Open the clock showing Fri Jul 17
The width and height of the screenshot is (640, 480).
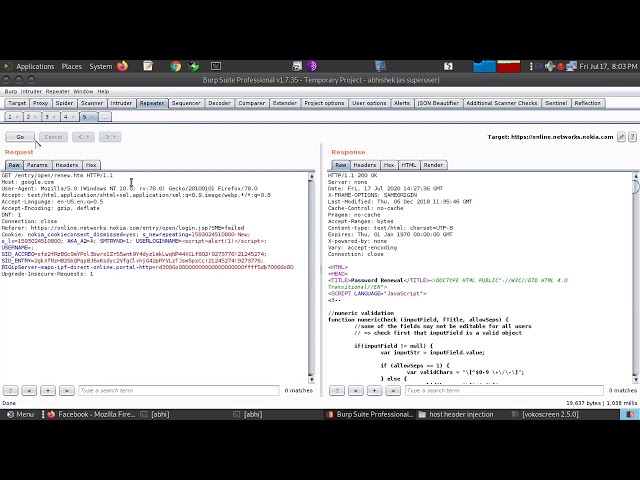tap(608, 67)
